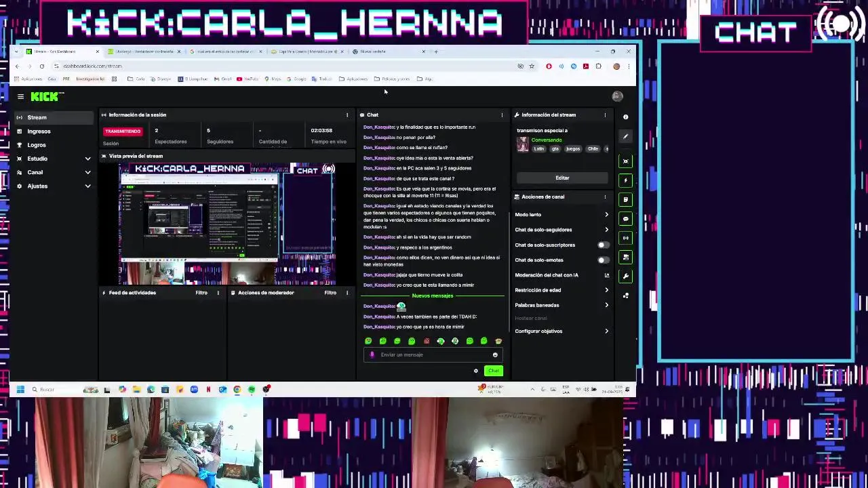Click the first red emote in chat emote row
Viewport: 868px width, 488px height.
[426, 341]
